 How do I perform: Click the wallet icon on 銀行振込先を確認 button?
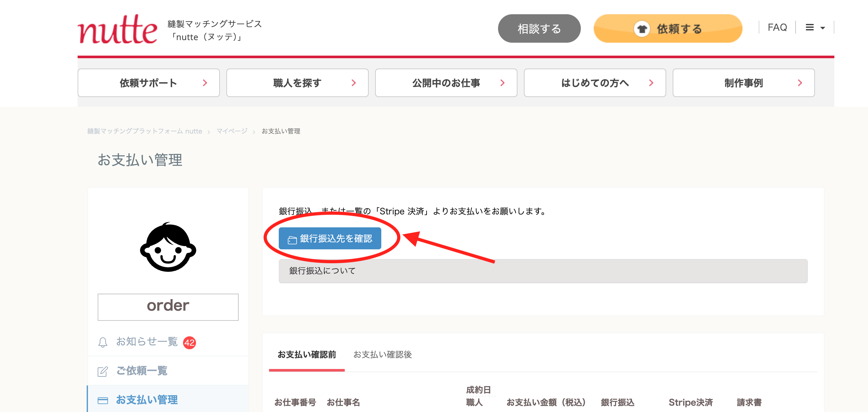(292, 240)
